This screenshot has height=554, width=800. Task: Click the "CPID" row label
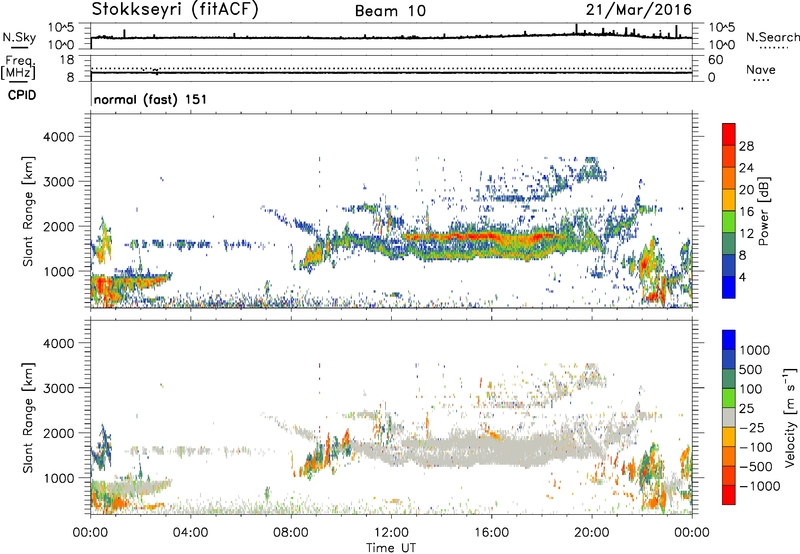[x=22, y=95]
